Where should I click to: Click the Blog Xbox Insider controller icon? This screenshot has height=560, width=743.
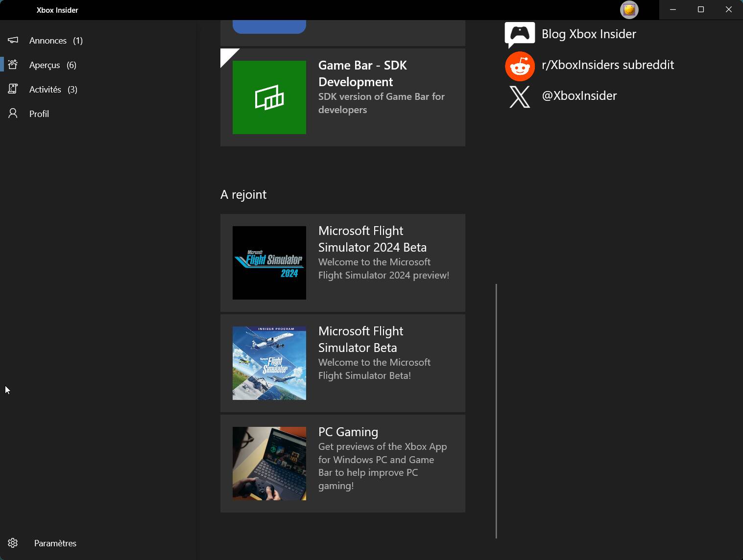[520, 35]
